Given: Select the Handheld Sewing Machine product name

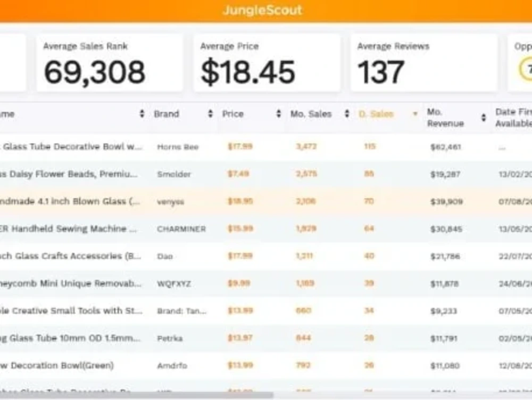Looking at the screenshot, I should click(68, 229).
